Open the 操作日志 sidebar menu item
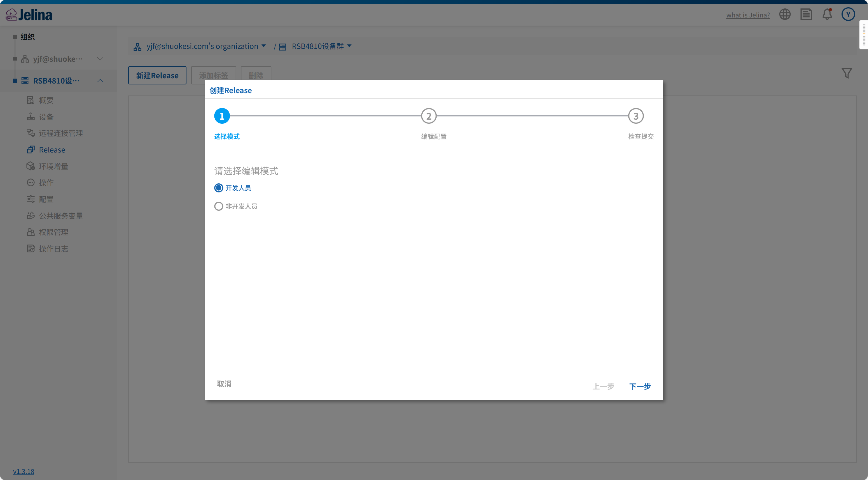 53,249
